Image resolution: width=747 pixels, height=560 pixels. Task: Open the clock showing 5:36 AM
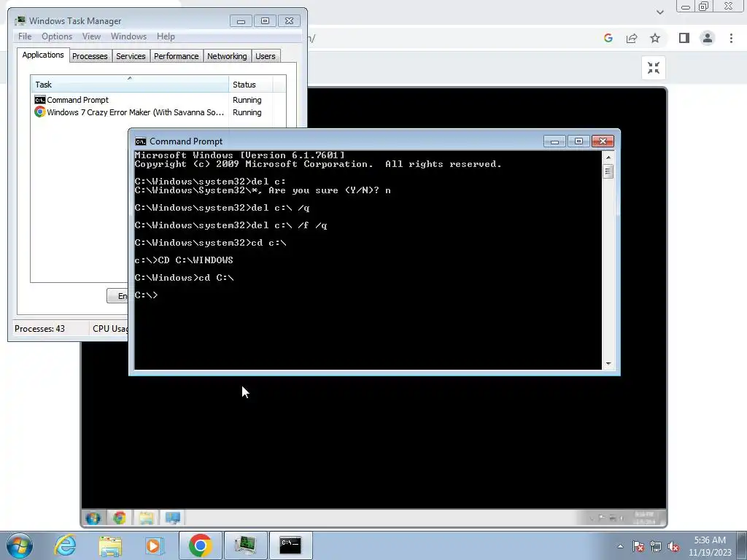710,546
